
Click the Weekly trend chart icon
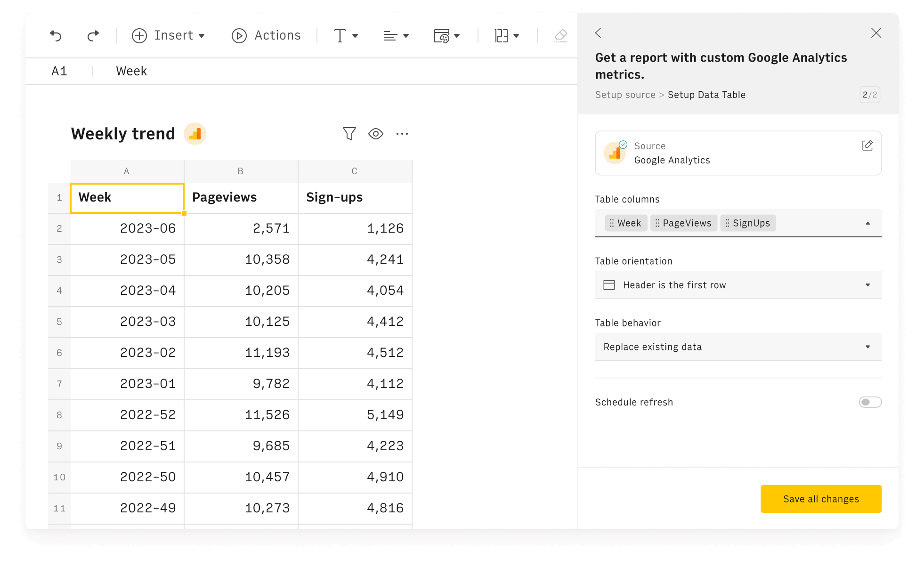click(x=195, y=134)
